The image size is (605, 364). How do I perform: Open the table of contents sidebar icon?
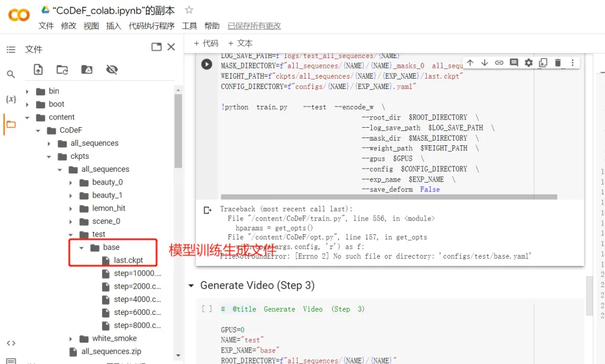click(11, 49)
